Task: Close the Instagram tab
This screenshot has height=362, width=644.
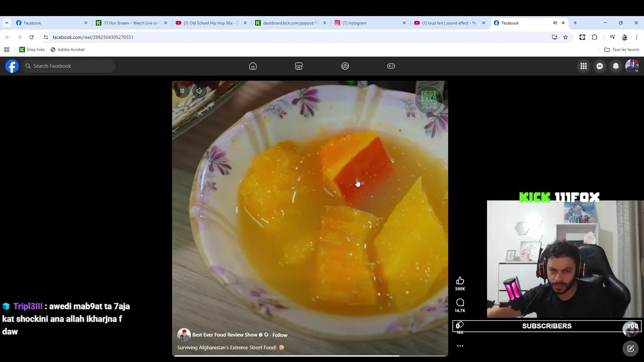Action: point(404,23)
